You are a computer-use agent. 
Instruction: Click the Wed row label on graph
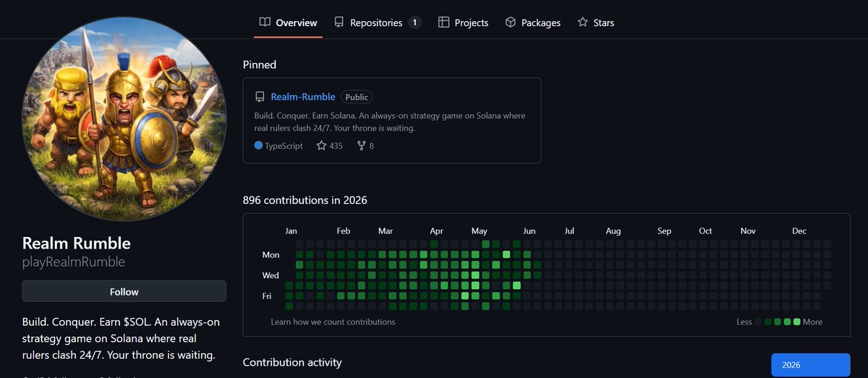[x=271, y=275]
